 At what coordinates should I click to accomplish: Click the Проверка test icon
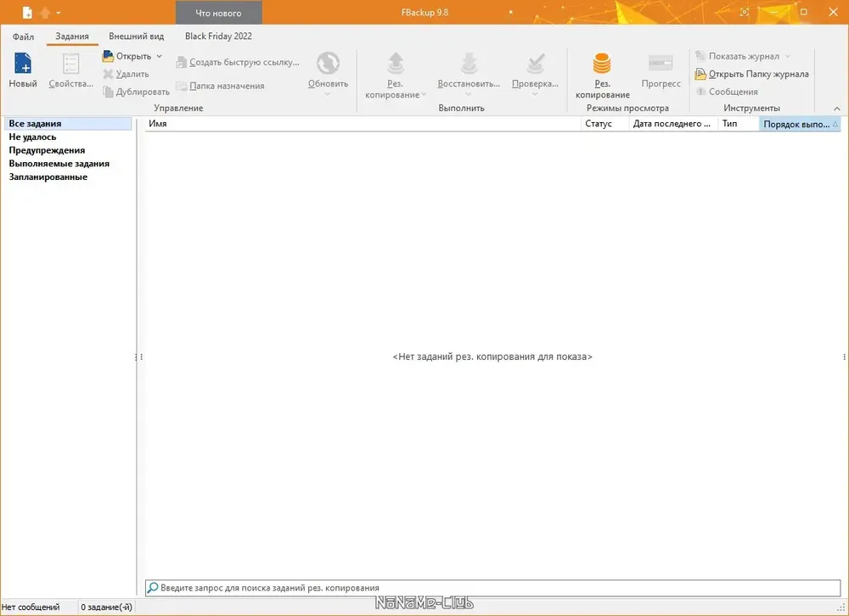pos(535,64)
